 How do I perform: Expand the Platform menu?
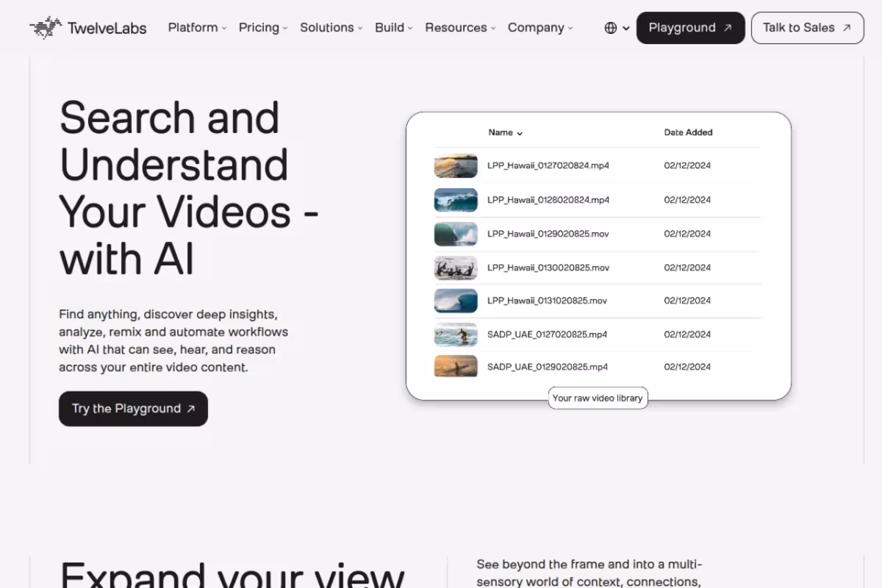[x=198, y=27]
